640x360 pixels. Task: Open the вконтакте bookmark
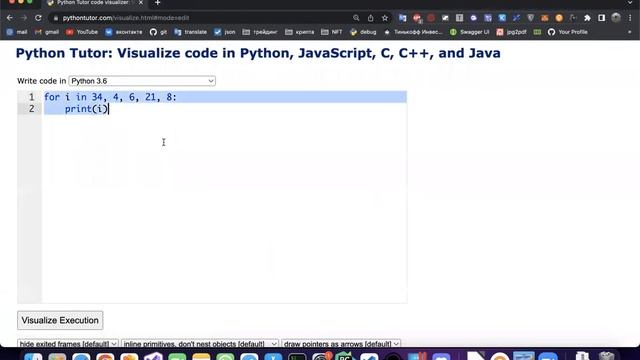[x=124, y=32]
